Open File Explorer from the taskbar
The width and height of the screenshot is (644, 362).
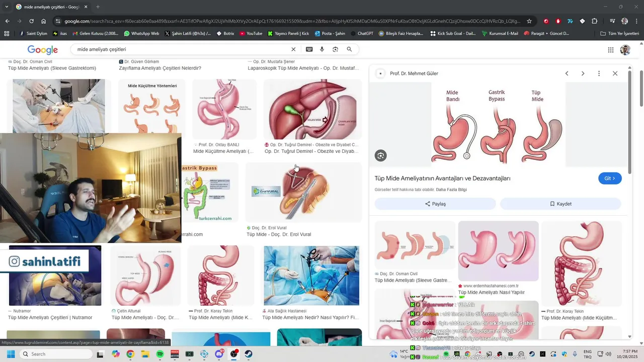click(145, 354)
